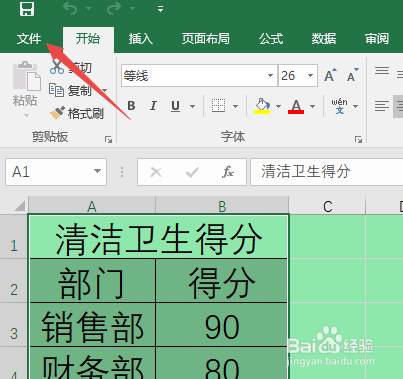Open the 字体 dialog launcher
The image size is (403, 379).
click(358, 139)
